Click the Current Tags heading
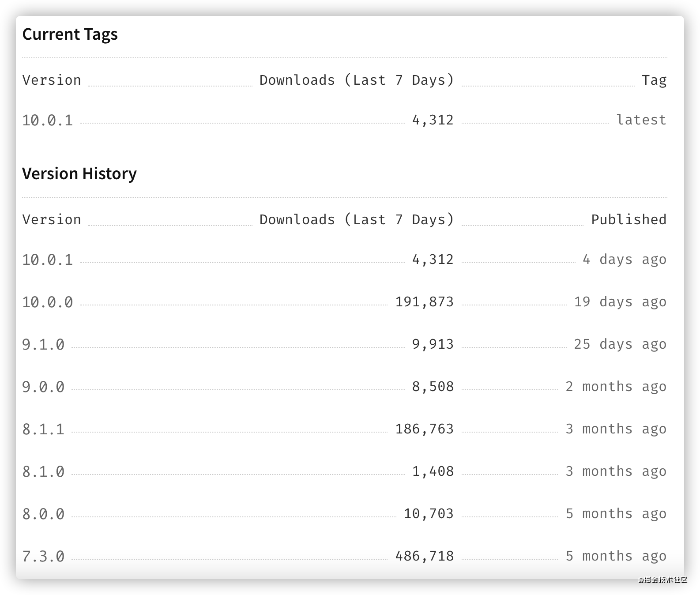 (70, 34)
